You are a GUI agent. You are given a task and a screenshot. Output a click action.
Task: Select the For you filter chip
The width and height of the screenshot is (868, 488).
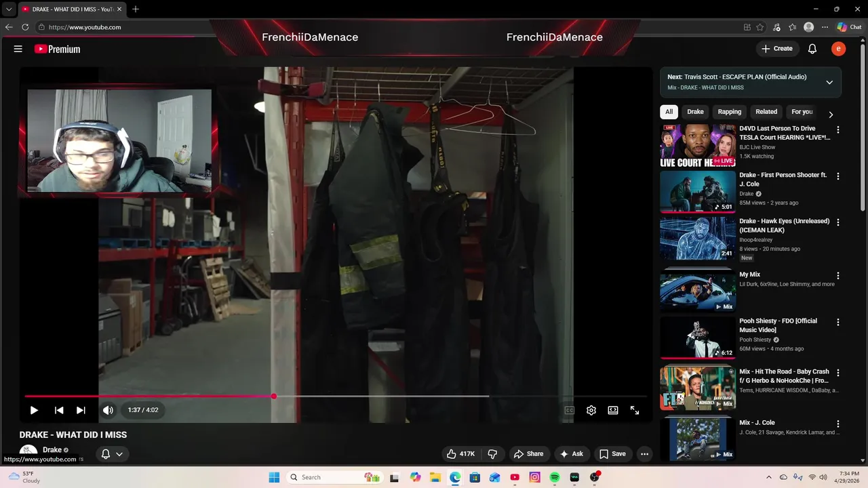(802, 112)
